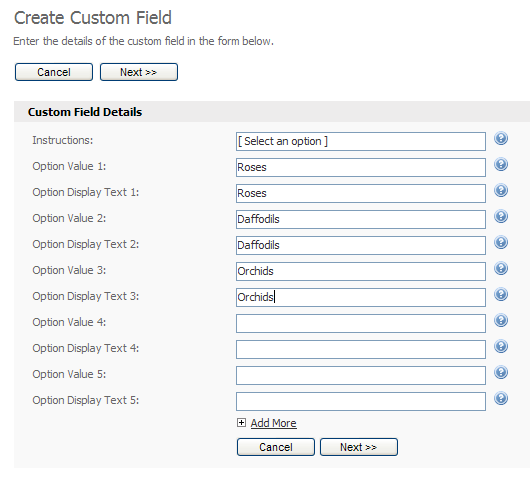The width and height of the screenshot is (530, 480).
Task: Select the Option Value 2 Daffodils field
Action: tap(361, 219)
